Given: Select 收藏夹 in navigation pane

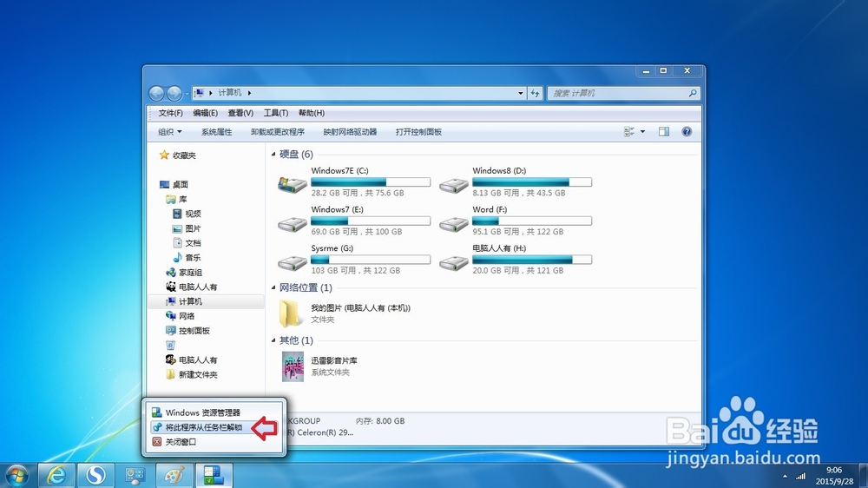Looking at the screenshot, I should tap(184, 155).
